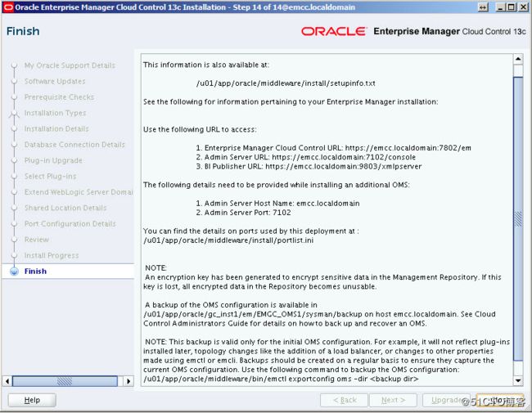Click the resize arrows icon in title bar
The image size is (532, 413).
[x=483, y=7]
